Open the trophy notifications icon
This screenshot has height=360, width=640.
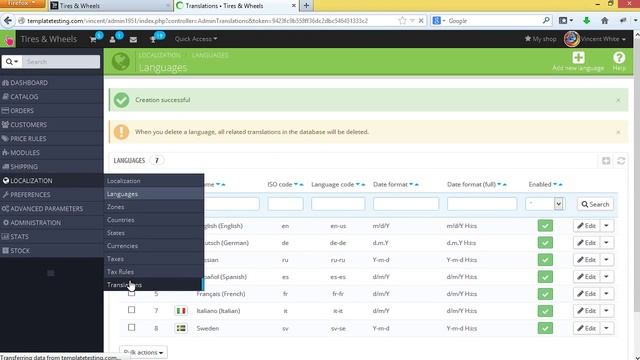[x=153, y=39]
